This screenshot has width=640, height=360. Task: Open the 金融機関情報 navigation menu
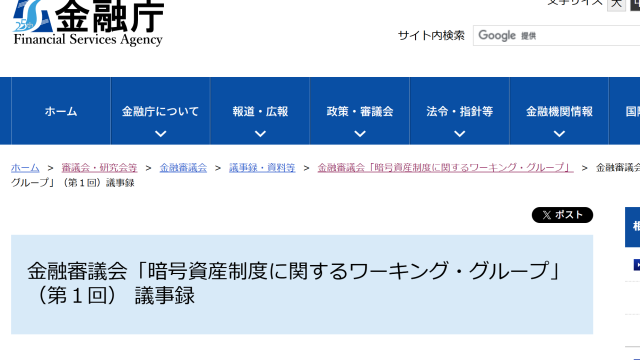tap(559, 111)
